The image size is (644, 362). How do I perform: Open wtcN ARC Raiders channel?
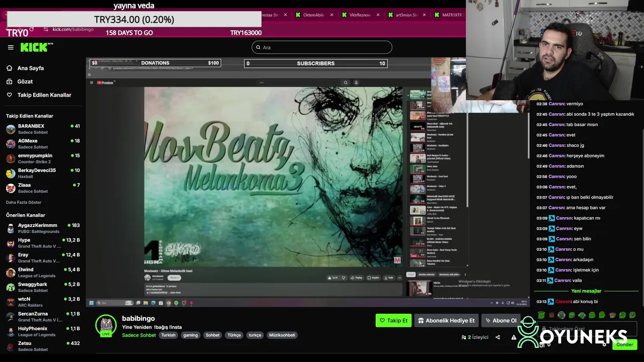[43, 302]
